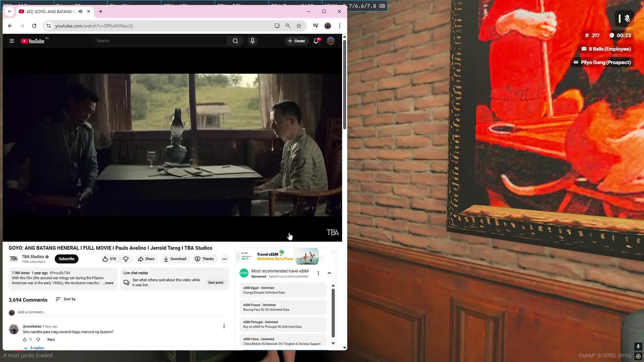The width and height of the screenshot is (644, 362).
Task: Reload the YouTube page
Action: coord(34,26)
